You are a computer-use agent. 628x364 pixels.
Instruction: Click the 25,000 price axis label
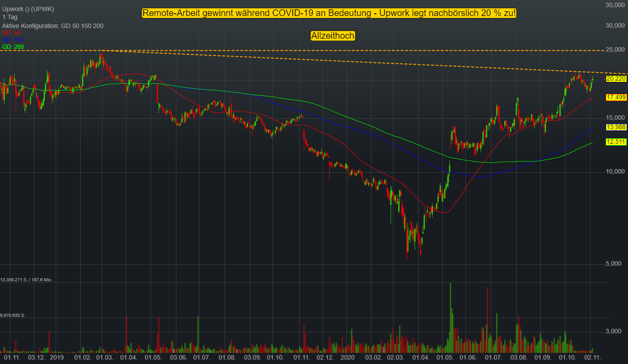pos(616,49)
